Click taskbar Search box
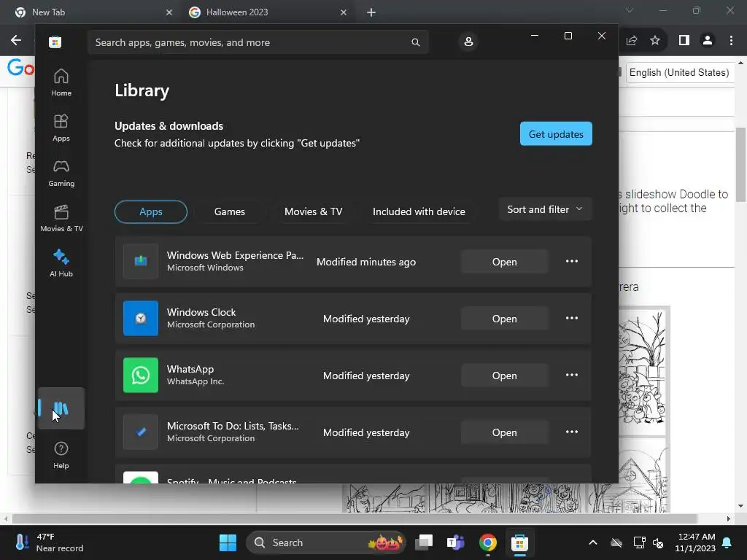This screenshot has width=747, height=560. click(x=326, y=542)
